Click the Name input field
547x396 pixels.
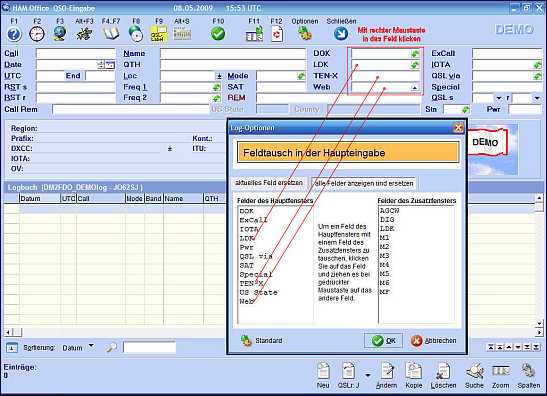[x=233, y=54]
